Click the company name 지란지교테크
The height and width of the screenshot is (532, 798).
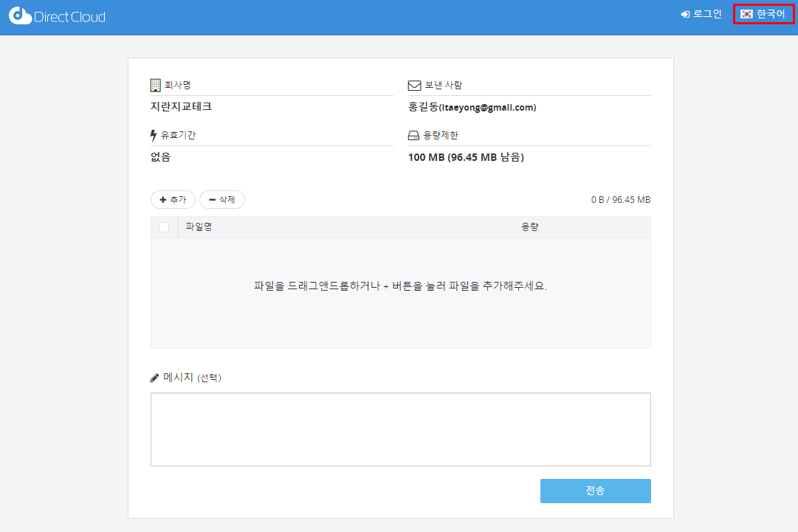[x=181, y=107]
